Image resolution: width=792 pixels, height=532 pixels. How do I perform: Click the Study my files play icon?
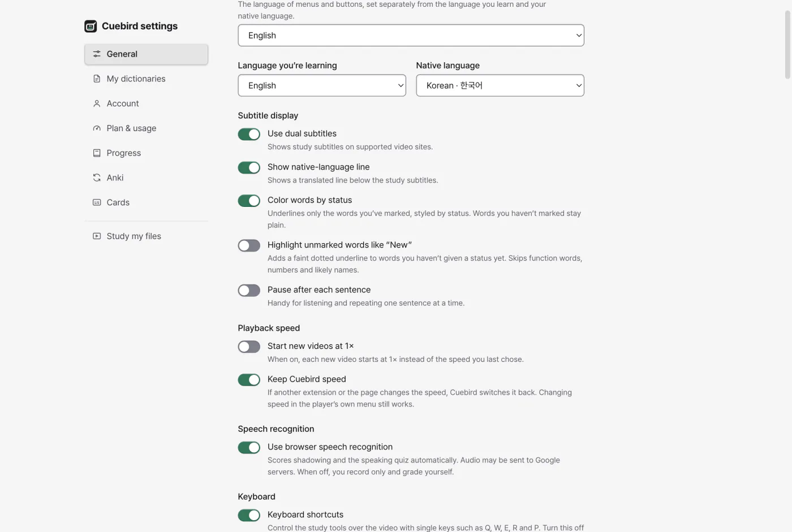coord(97,236)
